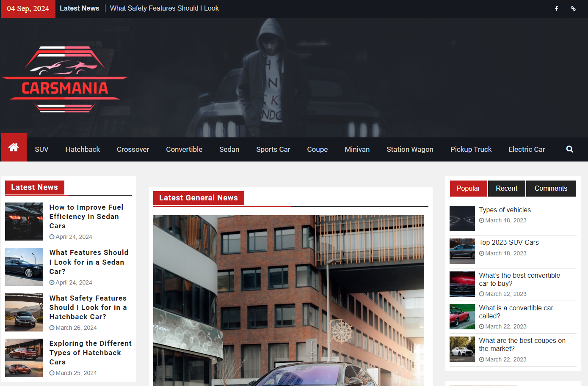This screenshot has width=588, height=386.
Task: Click the CarsMania logo
Action: click(65, 79)
